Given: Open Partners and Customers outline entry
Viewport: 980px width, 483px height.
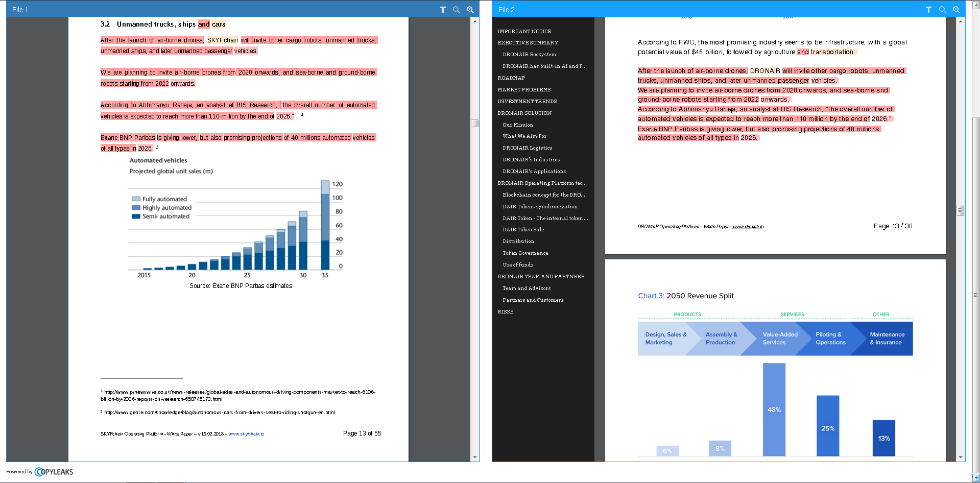Looking at the screenshot, I should (x=533, y=300).
